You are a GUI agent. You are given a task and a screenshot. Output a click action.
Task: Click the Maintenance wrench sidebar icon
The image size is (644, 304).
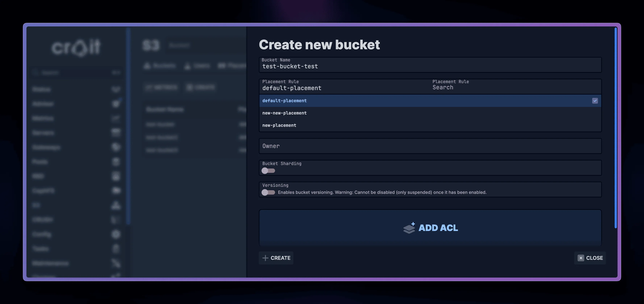116,263
